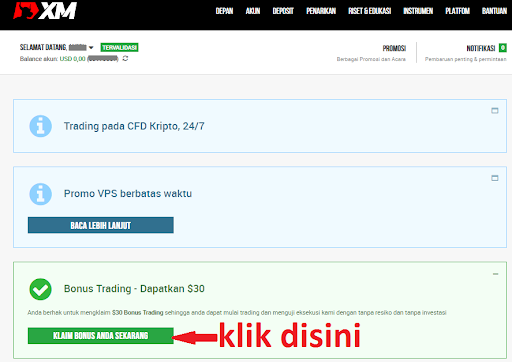Open the AKUN menu
This screenshot has height=362, width=512.
(x=253, y=11)
